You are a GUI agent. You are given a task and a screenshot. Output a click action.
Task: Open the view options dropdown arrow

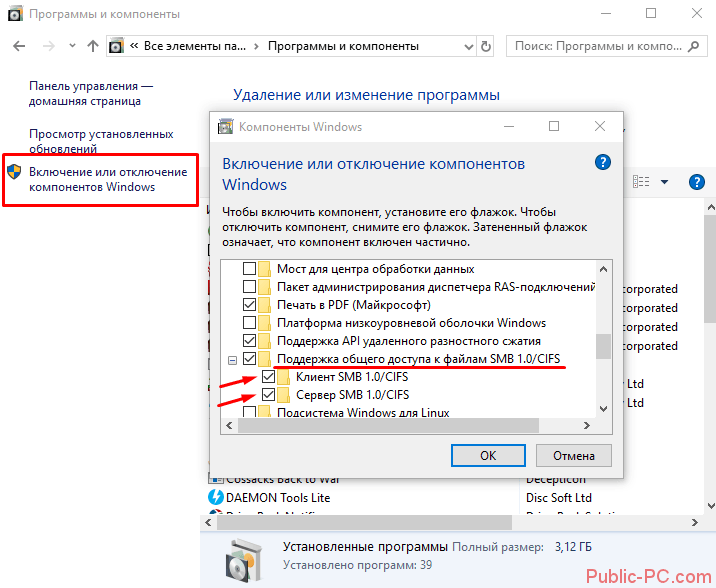pos(664,182)
